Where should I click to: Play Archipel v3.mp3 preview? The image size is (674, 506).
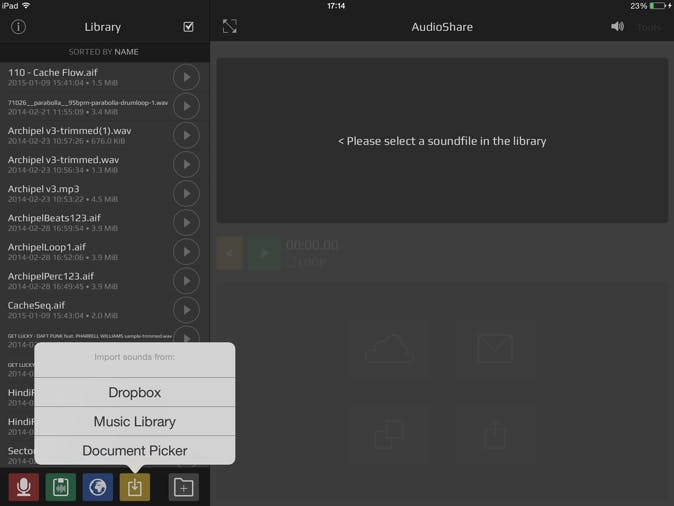click(186, 193)
